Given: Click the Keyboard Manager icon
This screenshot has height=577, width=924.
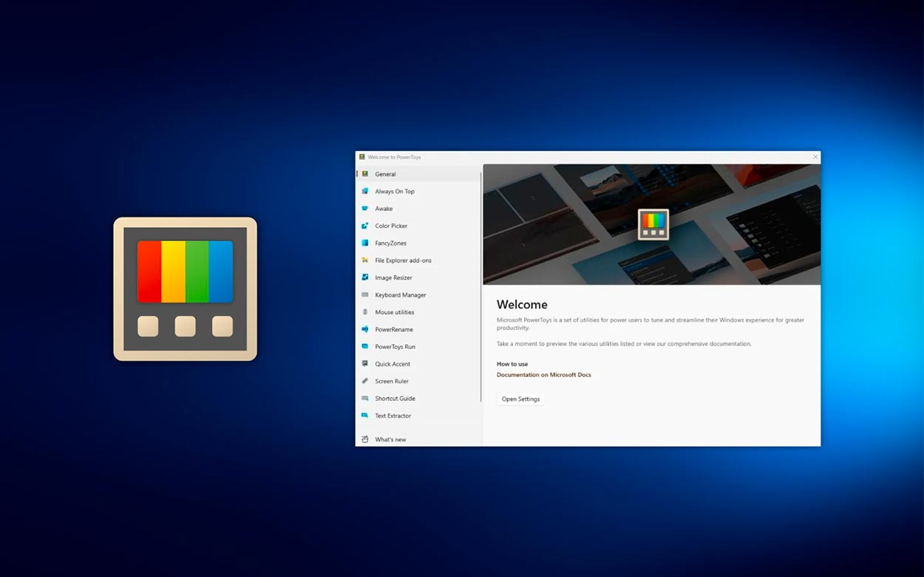Looking at the screenshot, I should tap(365, 295).
